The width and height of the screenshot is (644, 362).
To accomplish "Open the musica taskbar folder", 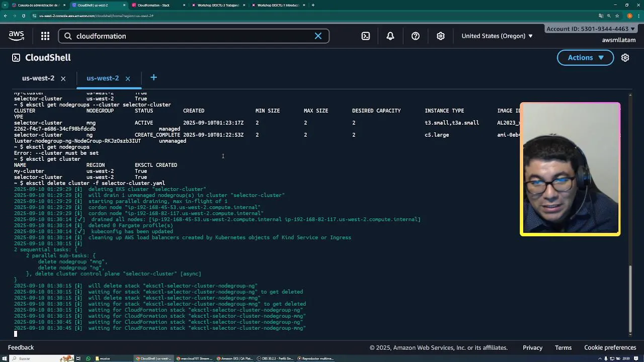I will 113,358.
